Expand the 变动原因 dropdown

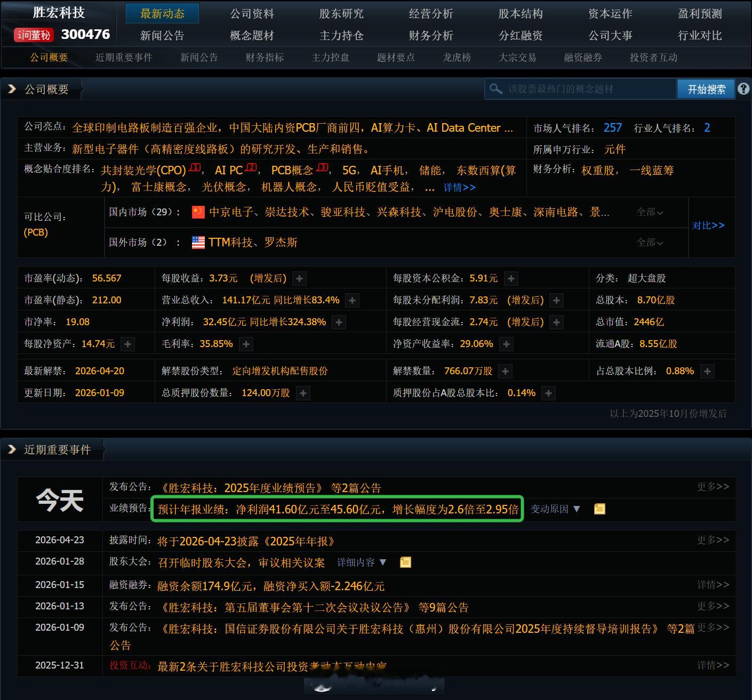(x=555, y=509)
